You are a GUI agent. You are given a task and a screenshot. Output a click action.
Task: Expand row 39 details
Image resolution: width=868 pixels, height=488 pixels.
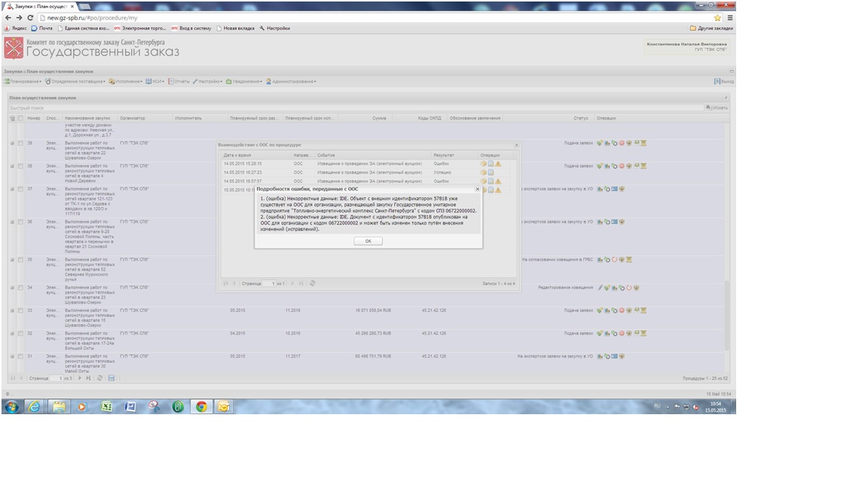[12, 143]
